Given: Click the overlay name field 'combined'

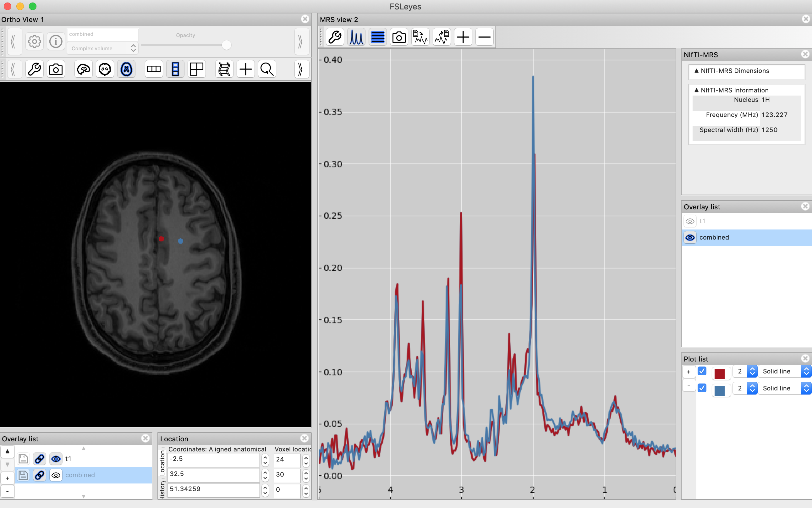Looking at the screenshot, I should [x=102, y=34].
